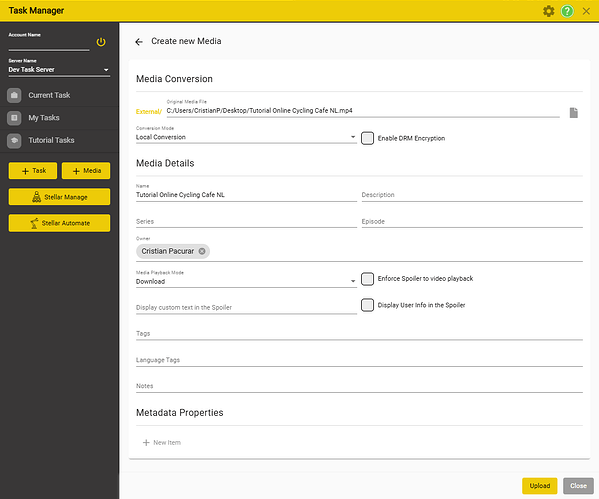Open help with the green question mark
This screenshot has width=599, height=499.
[567, 11]
